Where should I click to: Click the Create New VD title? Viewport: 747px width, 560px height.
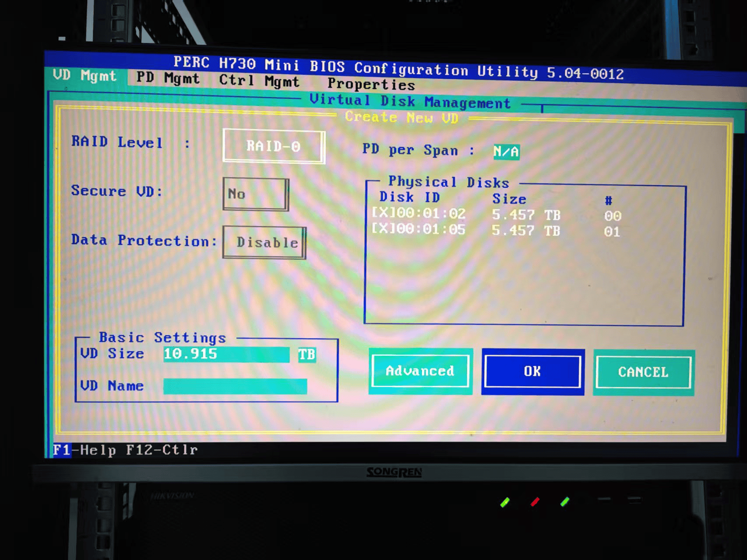[402, 117]
